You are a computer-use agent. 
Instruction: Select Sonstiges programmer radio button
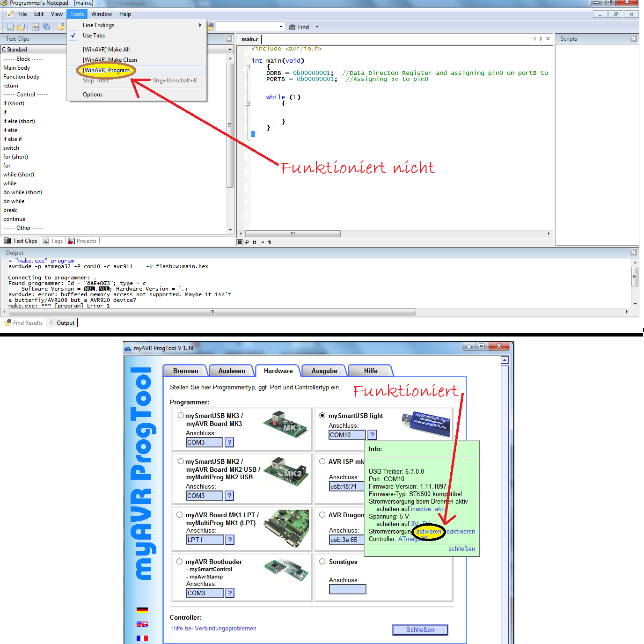click(x=322, y=561)
